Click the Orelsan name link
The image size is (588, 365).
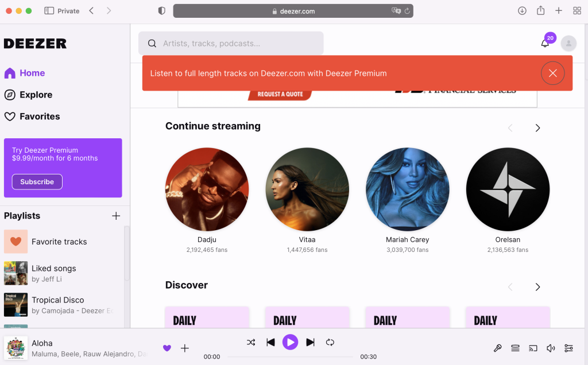(508, 240)
